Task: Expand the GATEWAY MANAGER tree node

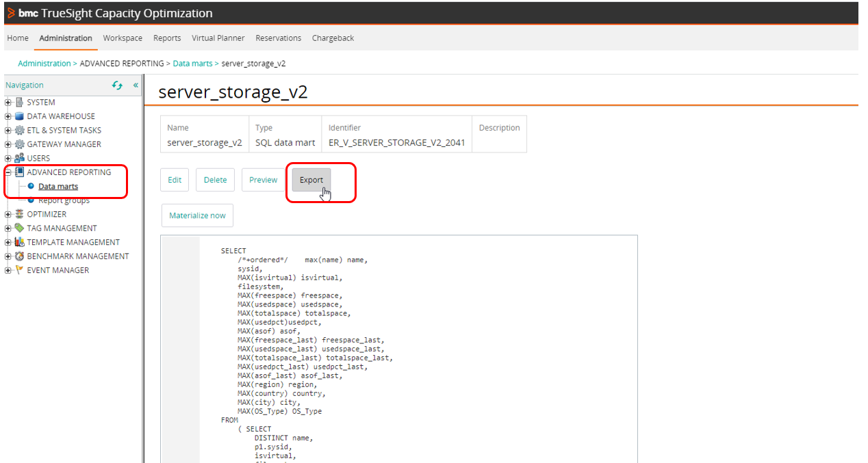Action: tap(8, 144)
